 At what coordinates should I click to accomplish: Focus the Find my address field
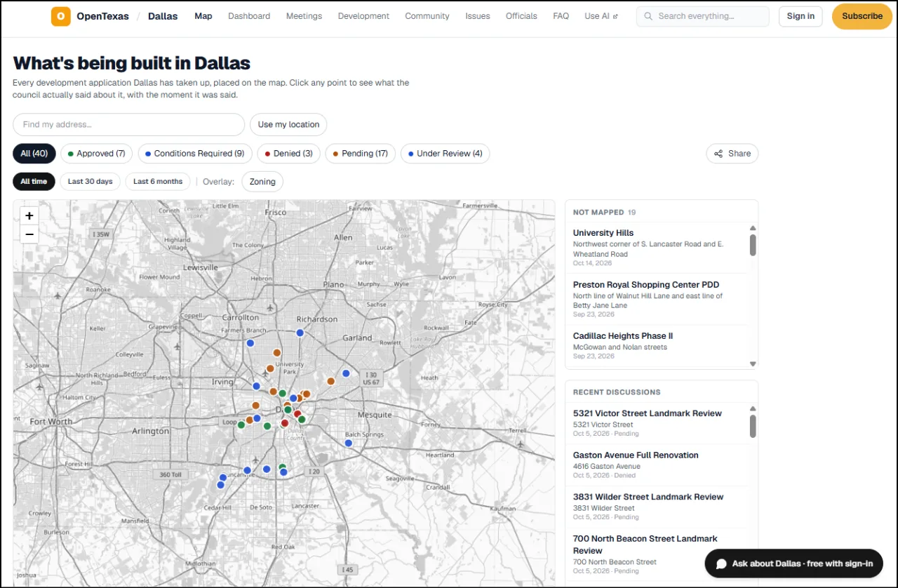click(x=128, y=125)
